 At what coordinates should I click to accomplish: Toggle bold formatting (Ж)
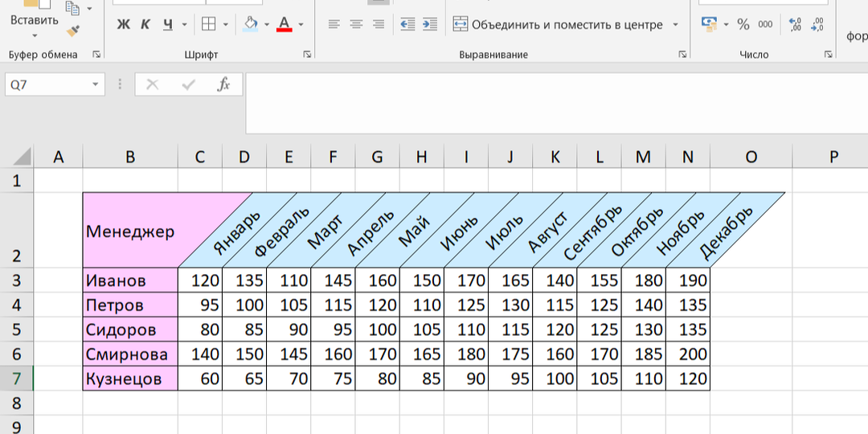[124, 24]
